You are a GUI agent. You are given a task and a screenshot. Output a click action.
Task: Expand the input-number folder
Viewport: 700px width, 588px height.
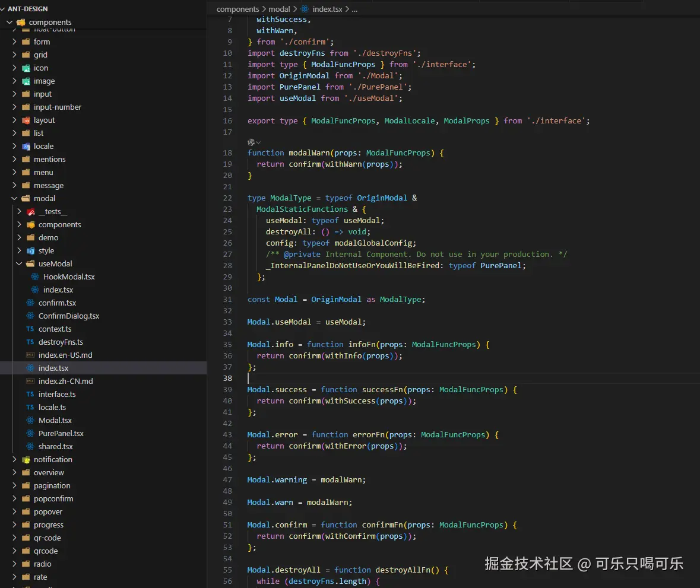pyautogui.click(x=14, y=107)
